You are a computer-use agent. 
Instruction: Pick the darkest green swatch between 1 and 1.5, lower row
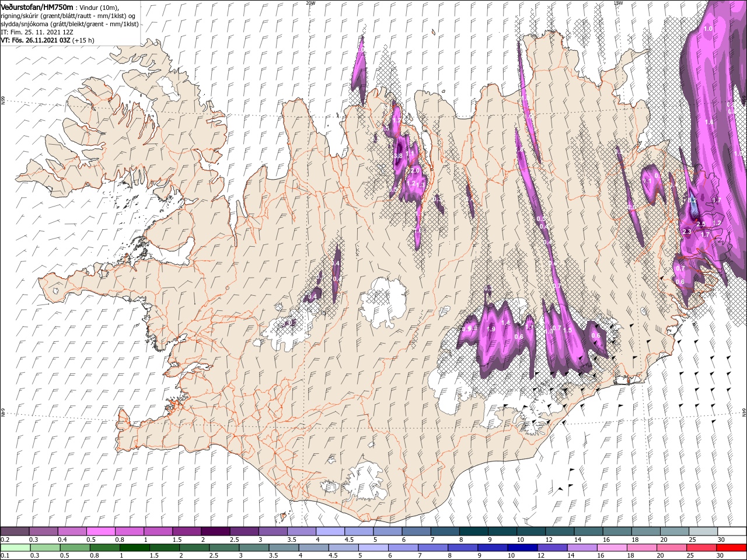(x=134, y=548)
